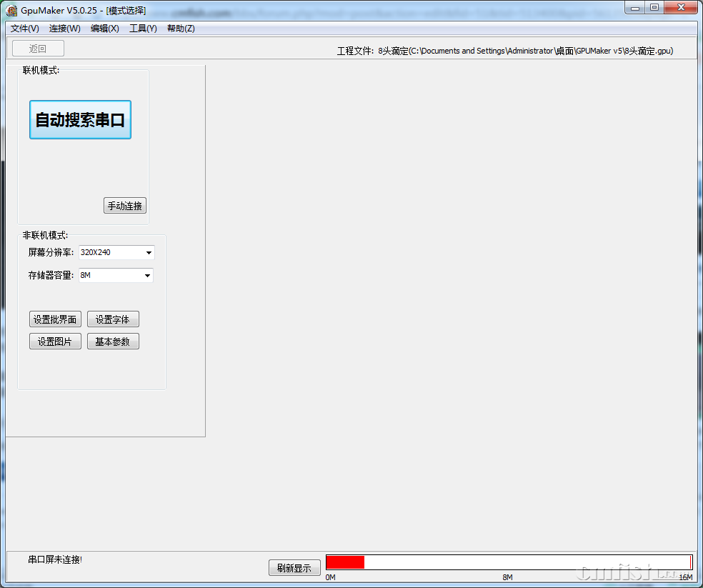Click the 刷新显示 button
This screenshot has height=588, width=703.
click(294, 568)
